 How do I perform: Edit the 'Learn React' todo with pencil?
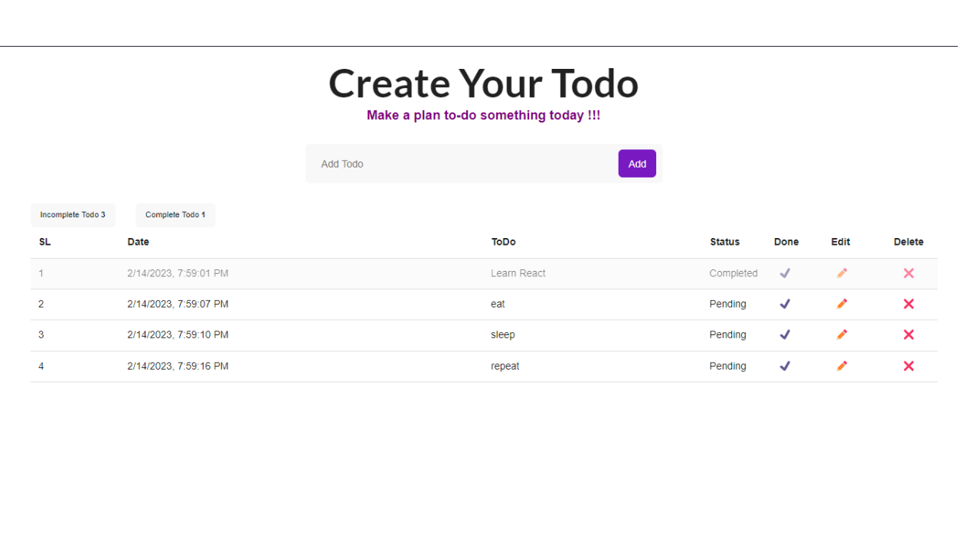pos(842,273)
